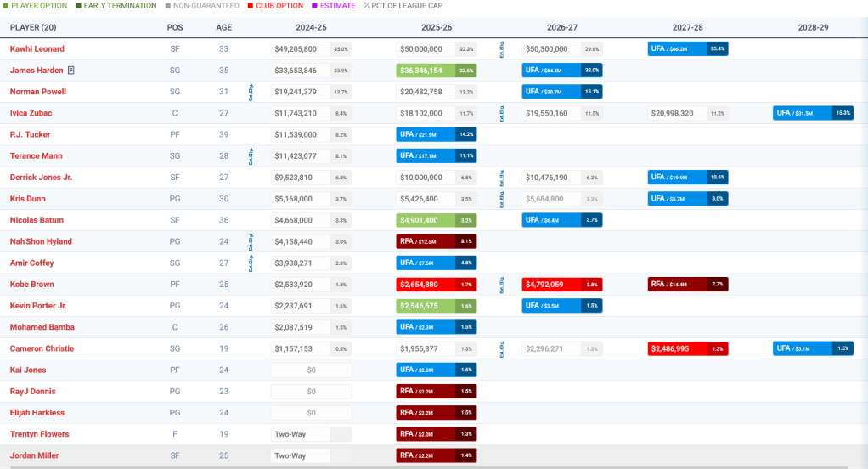Image resolution: width=868 pixels, height=469 pixels.
Task: Click the Ext. Elig. marker in Nah'Shon Hyland's row
Action: [251, 241]
